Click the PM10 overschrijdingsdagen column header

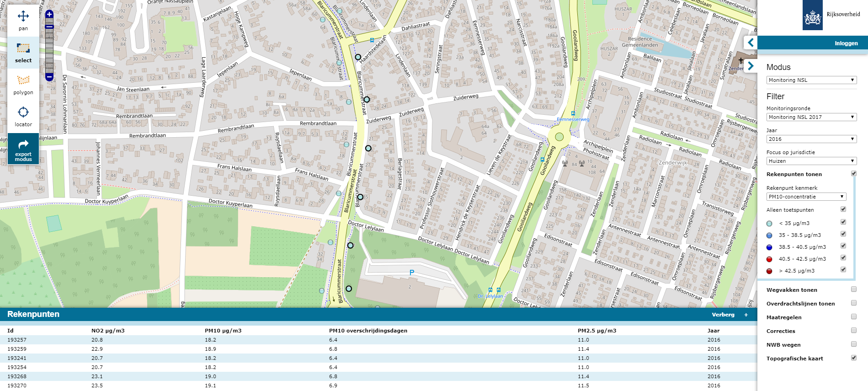point(368,331)
